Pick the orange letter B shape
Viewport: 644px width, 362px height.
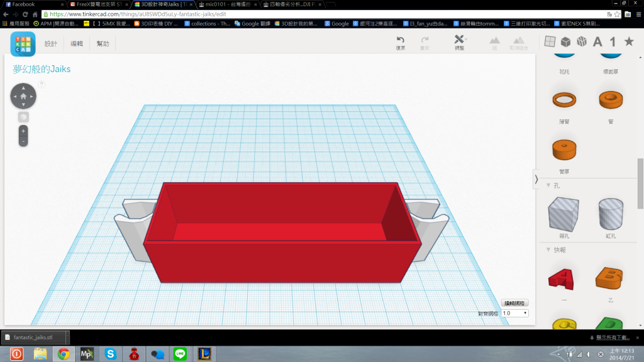click(x=609, y=278)
